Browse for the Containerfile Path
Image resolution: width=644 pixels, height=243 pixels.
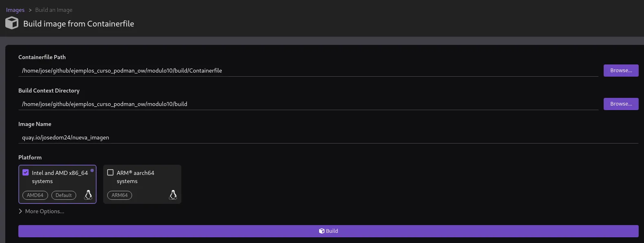click(621, 71)
